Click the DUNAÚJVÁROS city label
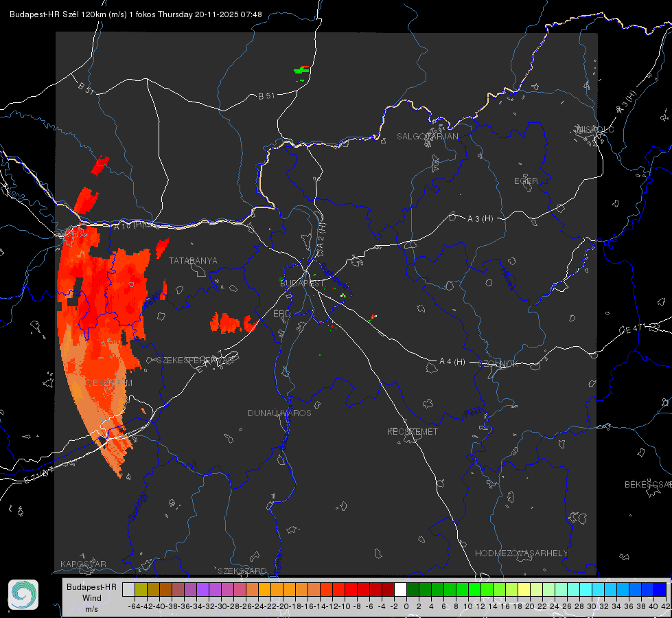This screenshot has width=672, height=618. point(279,413)
